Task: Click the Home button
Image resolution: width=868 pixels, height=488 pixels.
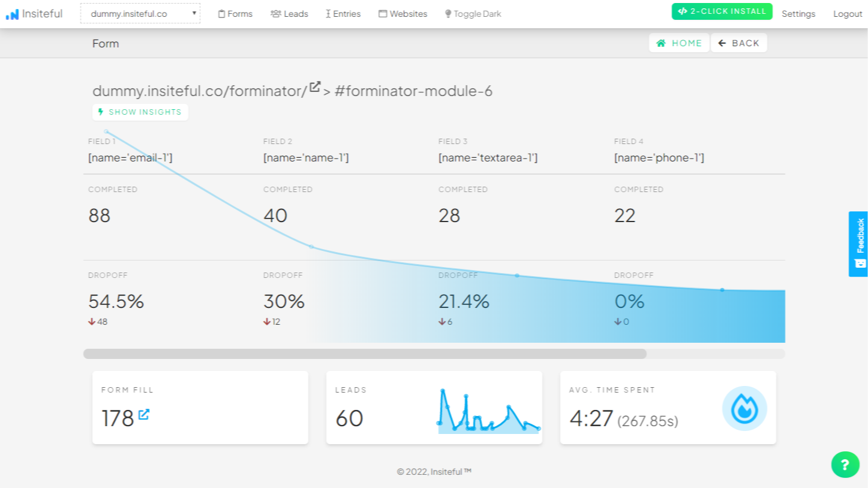Action: click(x=679, y=43)
